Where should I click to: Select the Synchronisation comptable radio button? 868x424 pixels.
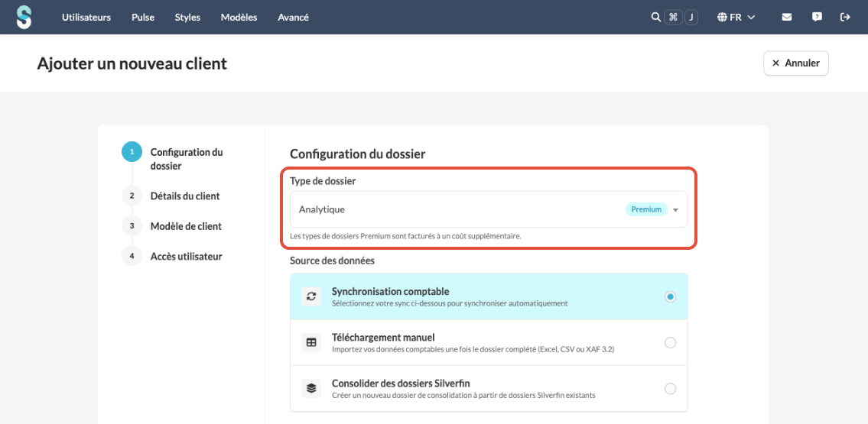(671, 296)
